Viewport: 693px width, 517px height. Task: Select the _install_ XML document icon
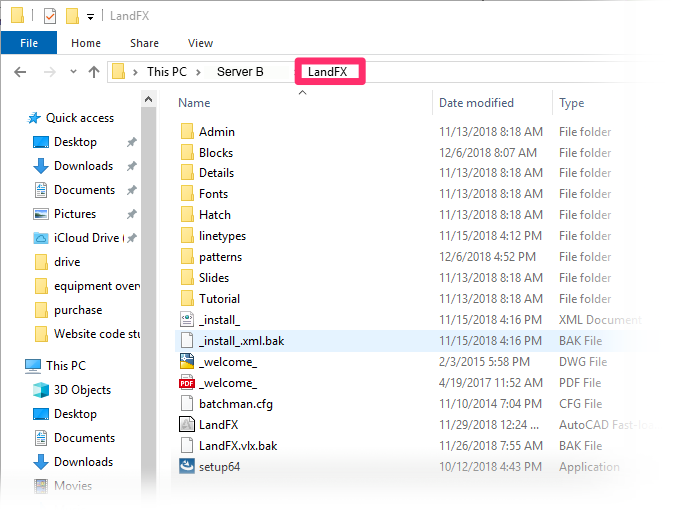tap(187, 319)
